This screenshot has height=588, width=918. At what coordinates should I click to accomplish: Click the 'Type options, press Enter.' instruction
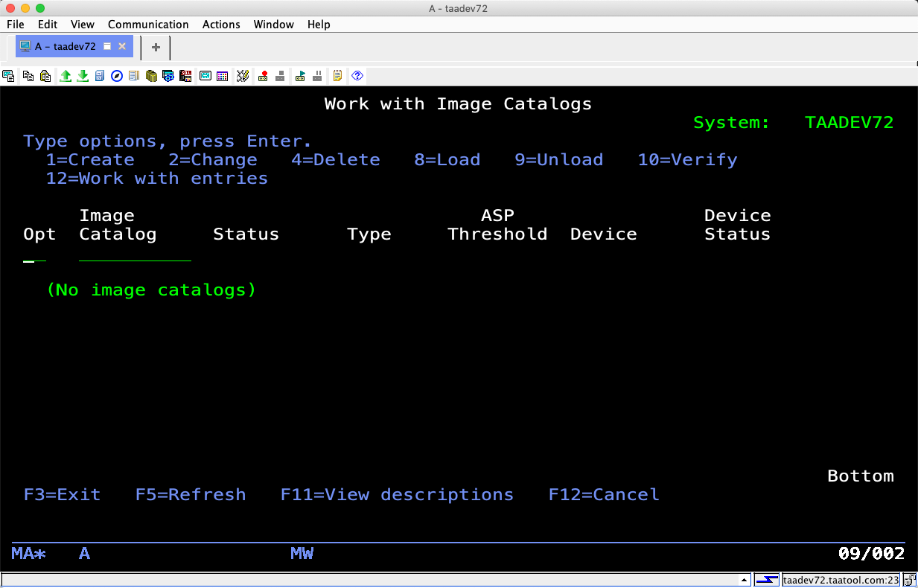pyautogui.click(x=168, y=141)
